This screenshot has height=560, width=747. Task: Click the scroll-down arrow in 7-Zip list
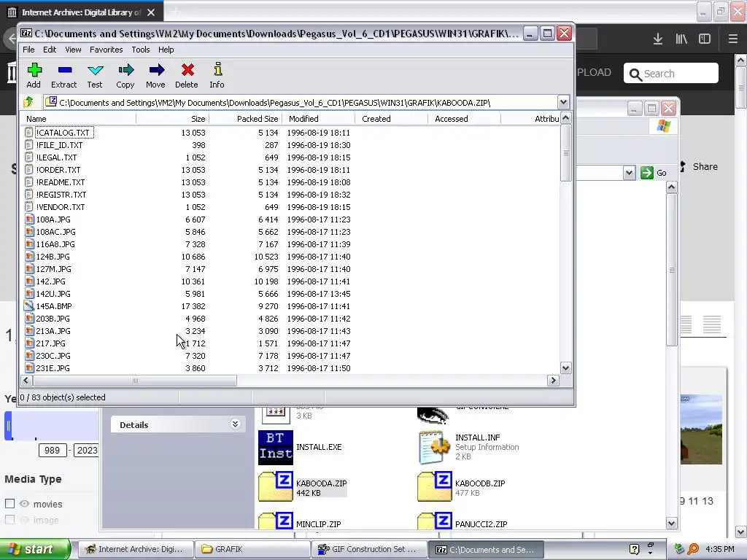[565, 367]
